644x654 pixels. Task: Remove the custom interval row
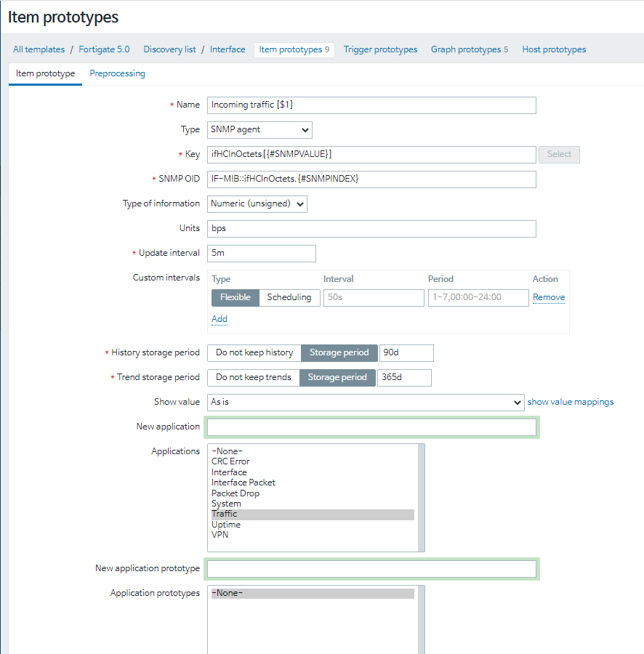548,297
